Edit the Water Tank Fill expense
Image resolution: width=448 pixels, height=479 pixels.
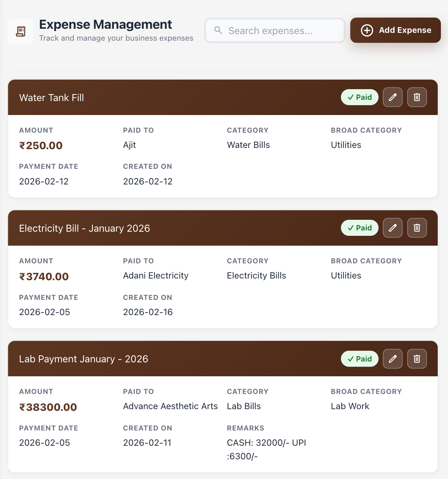pos(393,97)
